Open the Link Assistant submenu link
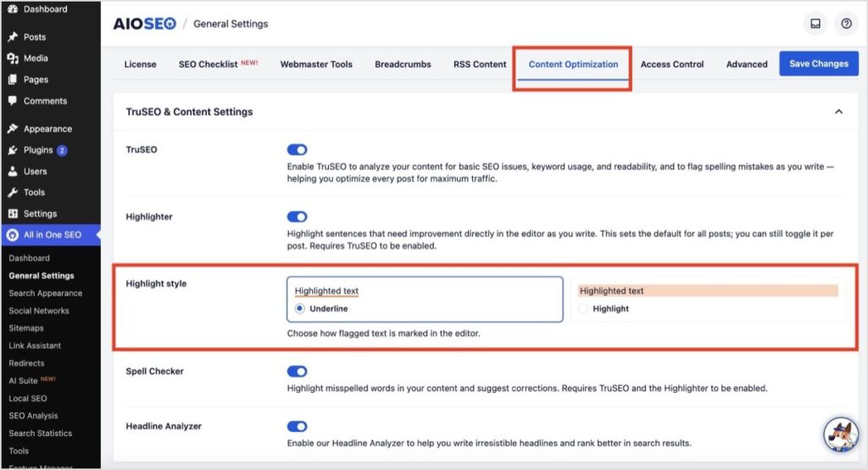This screenshot has height=470, width=868. tap(35, 346)
